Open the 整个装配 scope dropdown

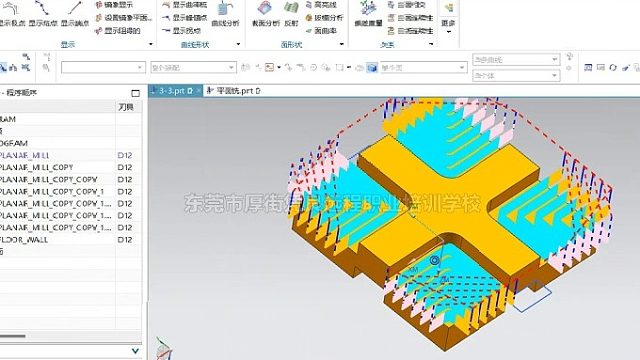(193, 67)
